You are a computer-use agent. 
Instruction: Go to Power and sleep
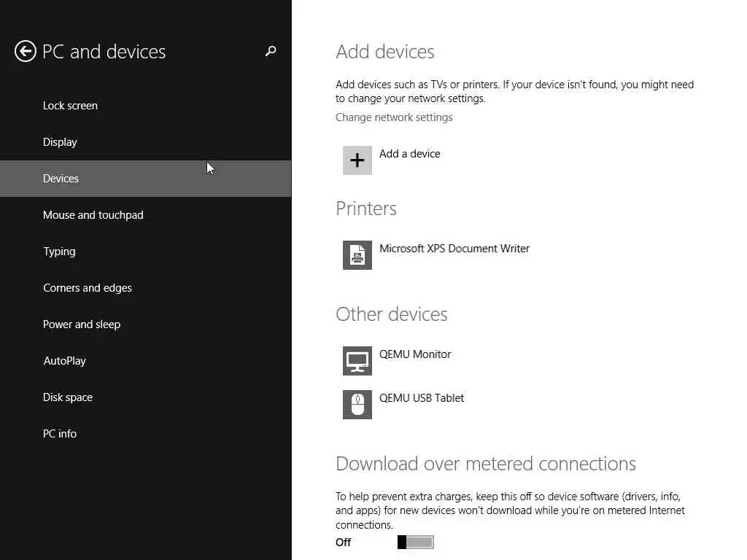82,324
